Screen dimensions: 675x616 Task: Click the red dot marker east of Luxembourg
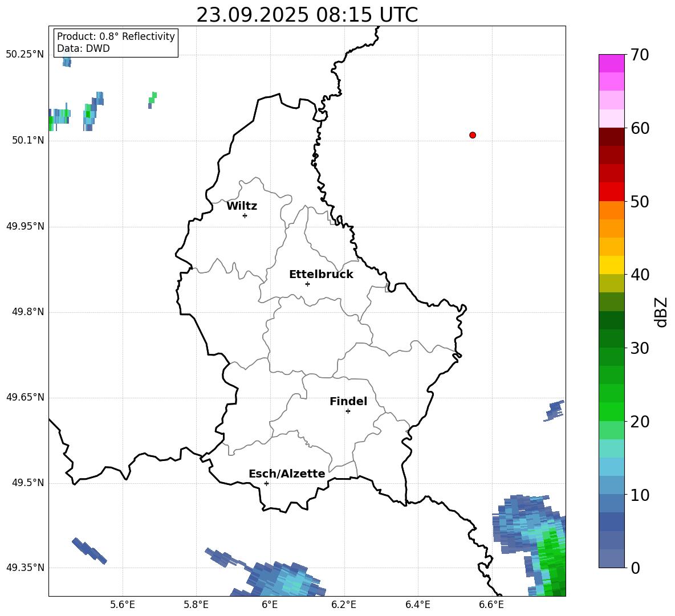[x=473, y=135]
